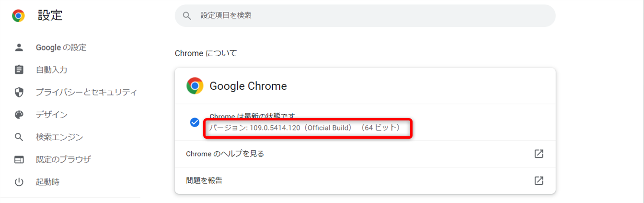Click the blue checkmark update status icon
644x203 pixels.
[x=195, y=122]
